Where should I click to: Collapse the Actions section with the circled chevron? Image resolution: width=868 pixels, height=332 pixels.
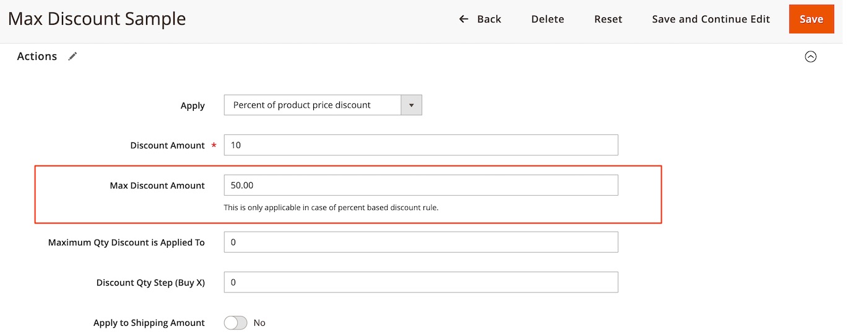click(810, 56)
